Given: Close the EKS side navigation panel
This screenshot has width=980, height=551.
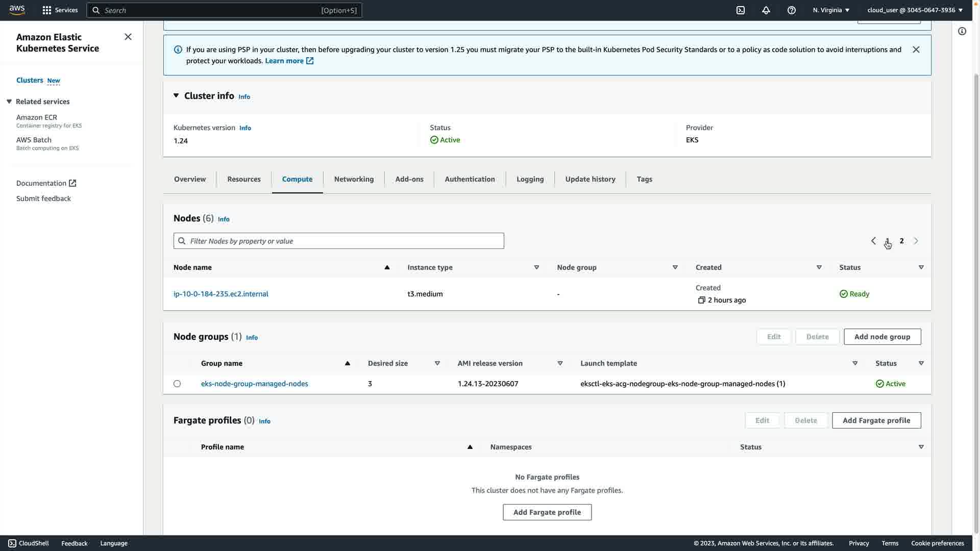Looking at the screenshot, I should point(128,37).
